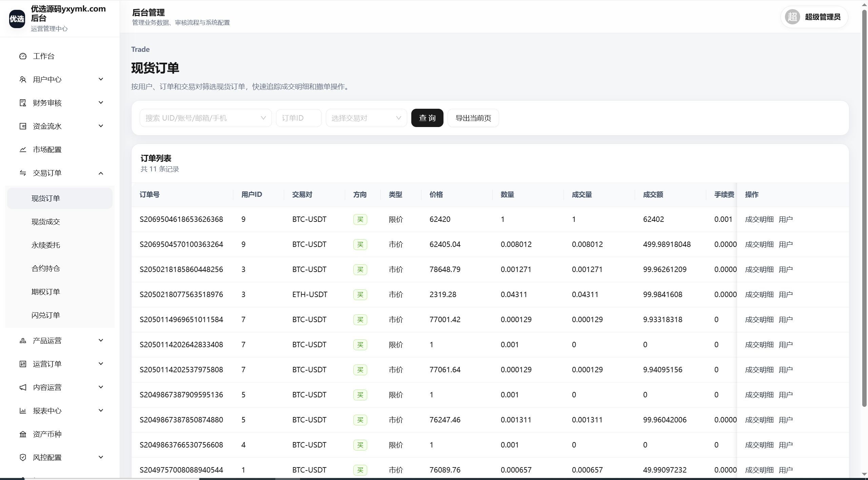Screen dimensions: 868x480
Task: Open the 期权订单 submenu item
Action: click(60, 292)
